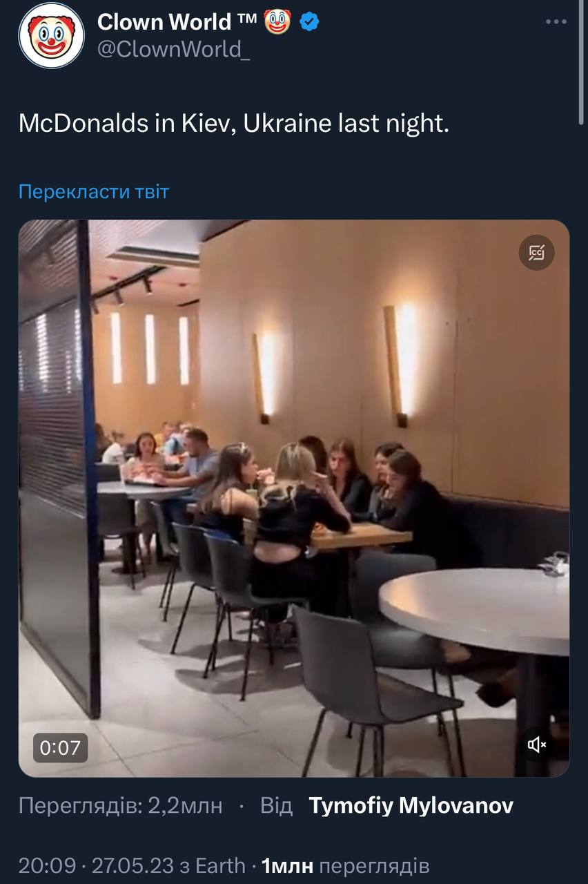Click the clown emoji beside the name

278,22
